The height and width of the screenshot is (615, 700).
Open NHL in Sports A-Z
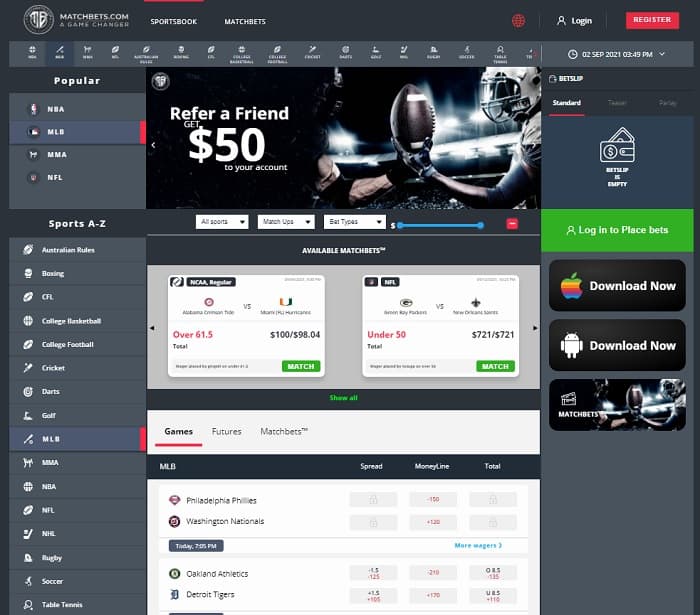[77, 533]
